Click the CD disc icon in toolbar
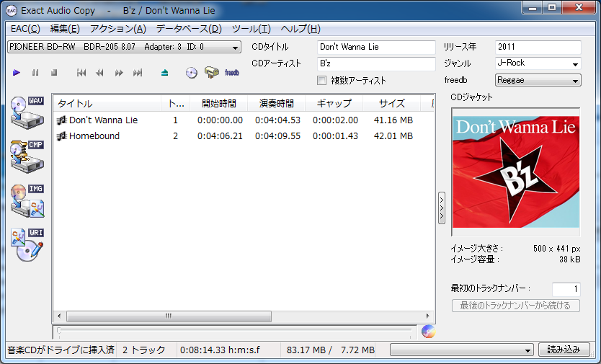Viewport: 601px width, 364px height. (x=191, y=73)
